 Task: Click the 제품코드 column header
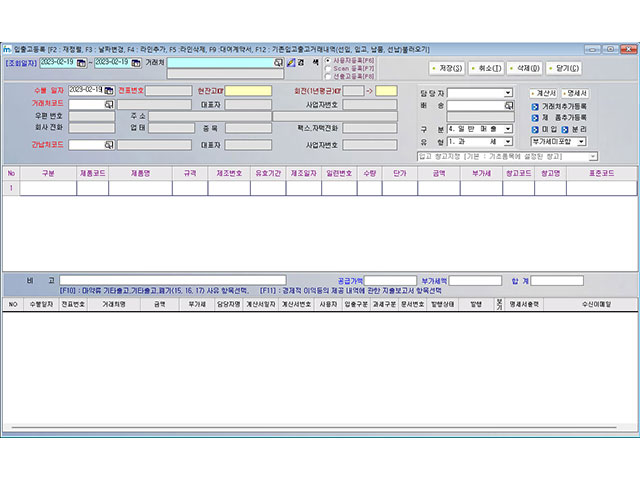(x=93, y=173)
